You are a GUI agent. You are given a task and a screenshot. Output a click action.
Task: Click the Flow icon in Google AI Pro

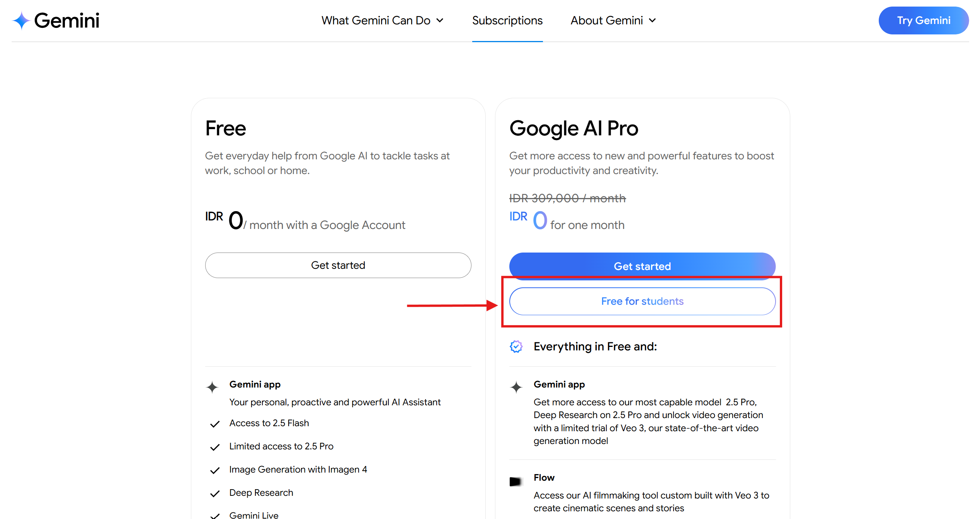pyautogui.click(x=516, y=481)
